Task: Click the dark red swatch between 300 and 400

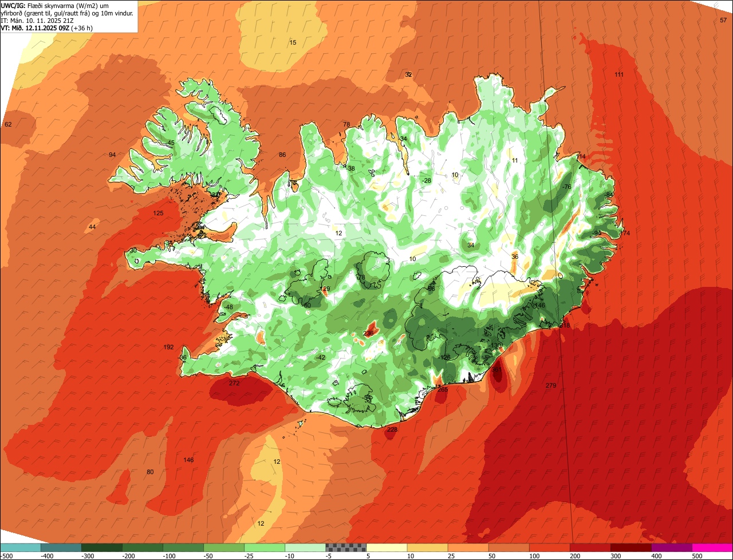Action: tap(630, 547)
